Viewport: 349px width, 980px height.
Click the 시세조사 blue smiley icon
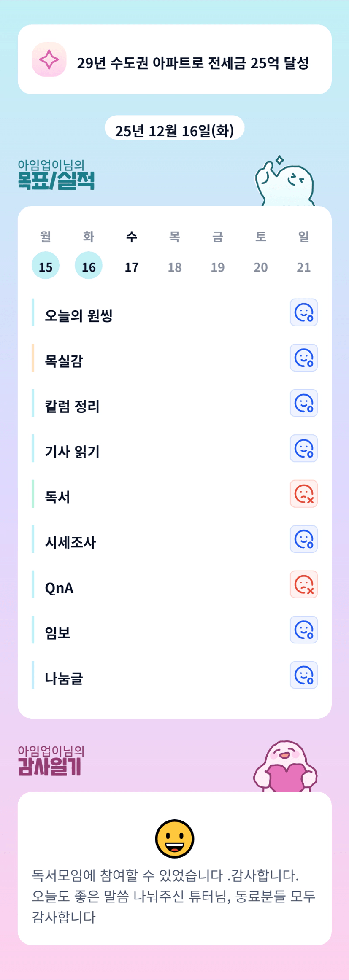tap(303, 539)
